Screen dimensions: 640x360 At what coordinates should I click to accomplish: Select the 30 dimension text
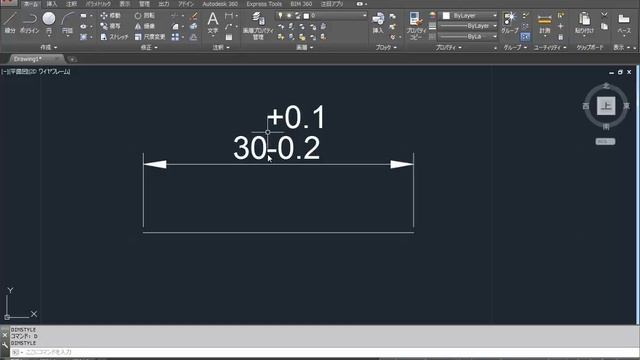coord(250,148)
